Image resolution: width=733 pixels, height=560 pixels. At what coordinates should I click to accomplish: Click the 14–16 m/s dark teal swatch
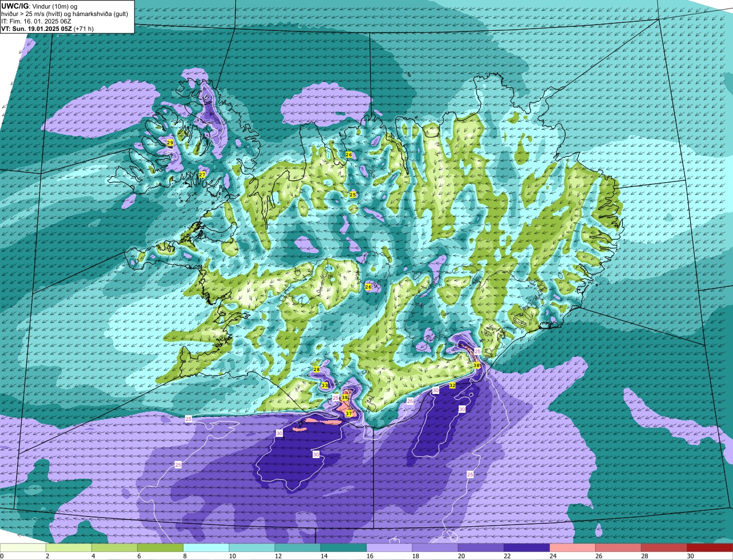344,547
